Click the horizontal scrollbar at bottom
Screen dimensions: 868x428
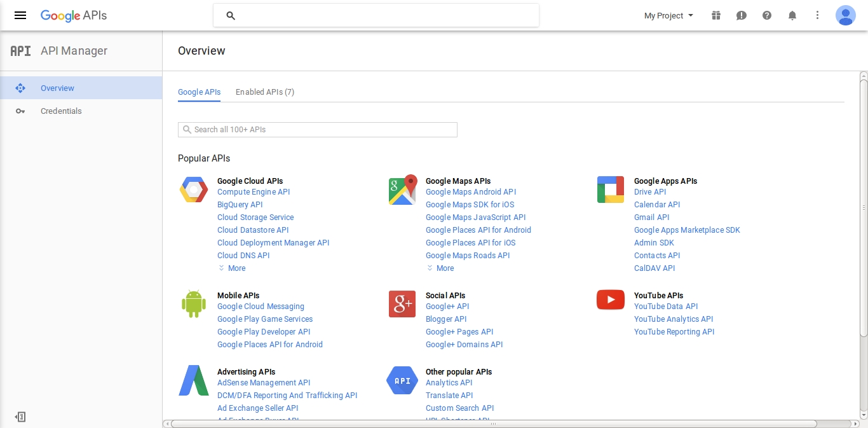coord(493,424)
